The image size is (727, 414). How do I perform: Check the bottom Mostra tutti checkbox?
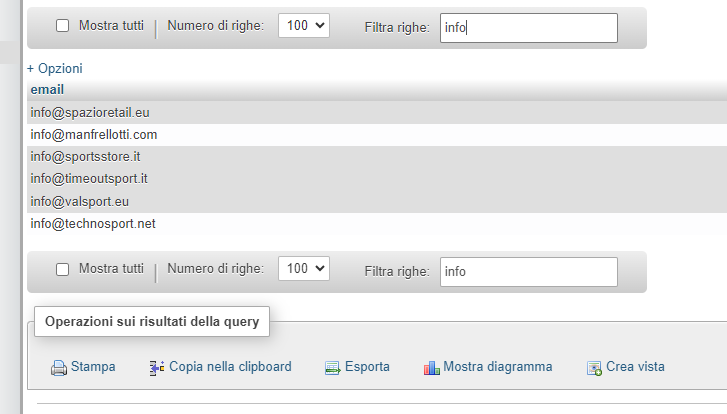(x=62, y=269)
